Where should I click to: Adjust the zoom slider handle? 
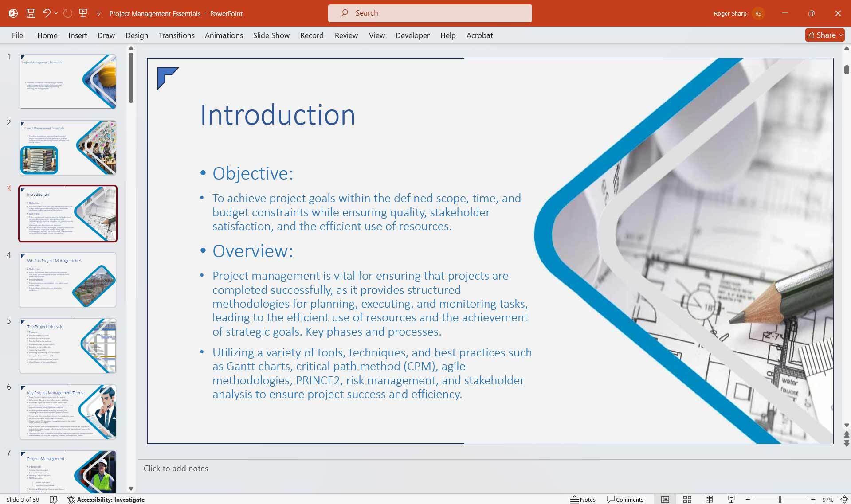[x=780, y=500]
